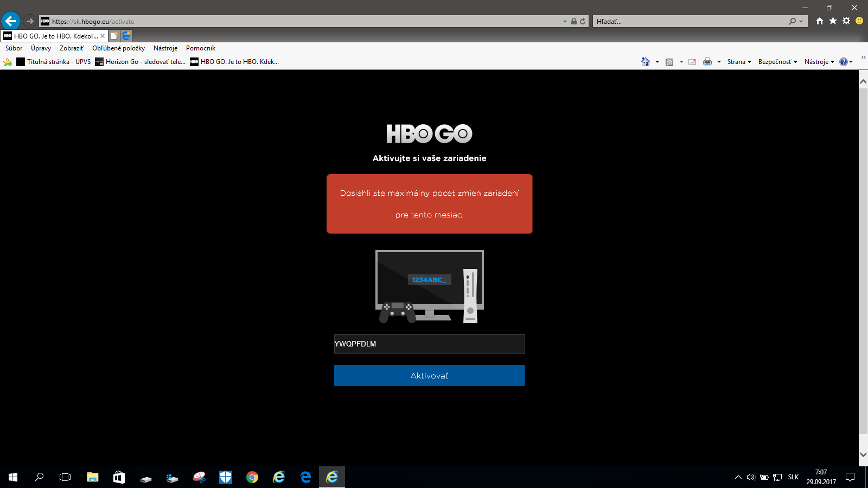The height and width of the screenshot is (488, 868).
Task: Open address bar autocomplete dropdown arrow
Action: tap(565, 22)
